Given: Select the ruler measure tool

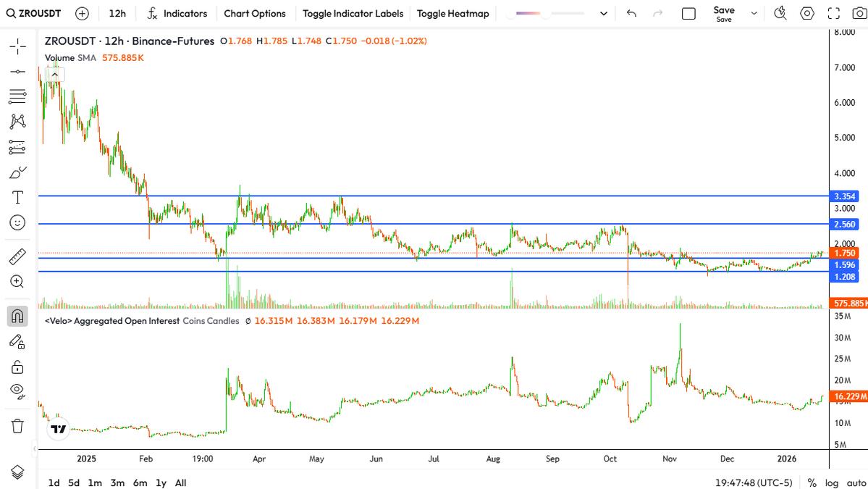Looking at the screenshot, I should tap(18, 256).
